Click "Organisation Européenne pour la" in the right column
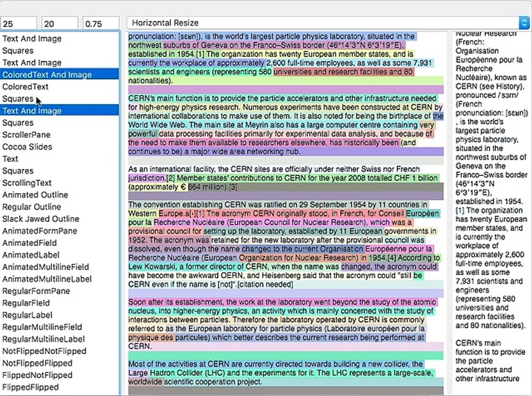This screenshot has width=532, height=396. [x=489, y=56]
